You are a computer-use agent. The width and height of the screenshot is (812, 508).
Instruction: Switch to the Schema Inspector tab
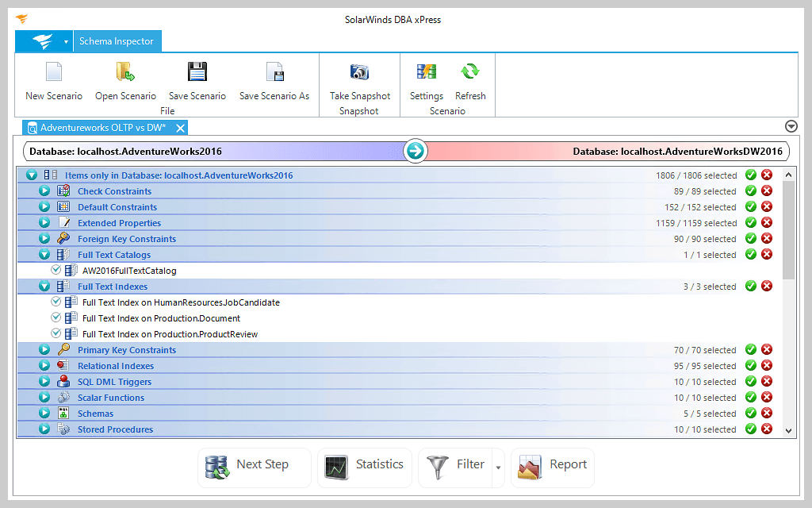pyautogui.click(x=117, y=40)
